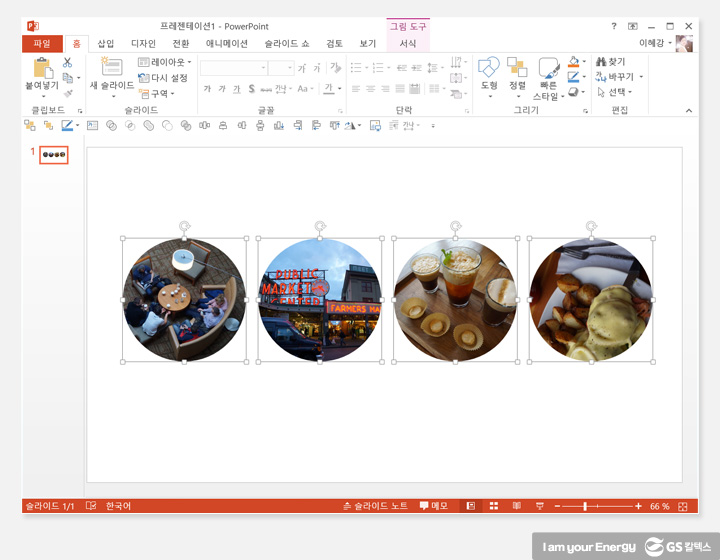Switch to the Format (서식) tab

408,44
